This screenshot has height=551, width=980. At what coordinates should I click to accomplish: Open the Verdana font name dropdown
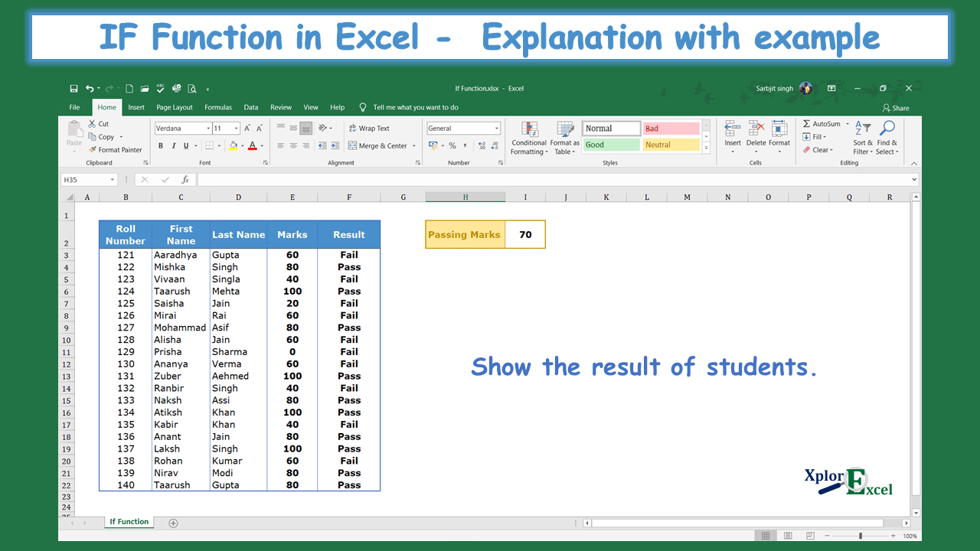tap(207, 129)
